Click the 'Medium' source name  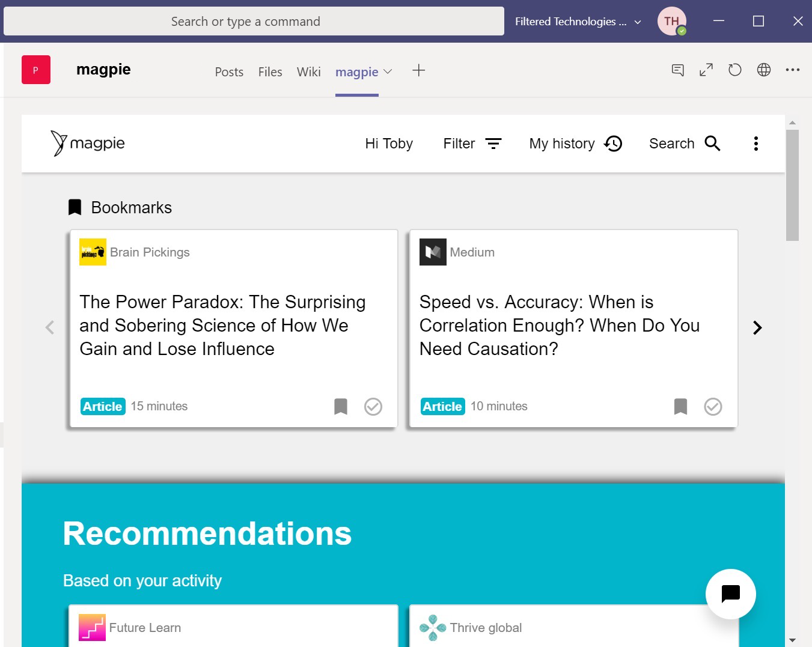[472, 252]
